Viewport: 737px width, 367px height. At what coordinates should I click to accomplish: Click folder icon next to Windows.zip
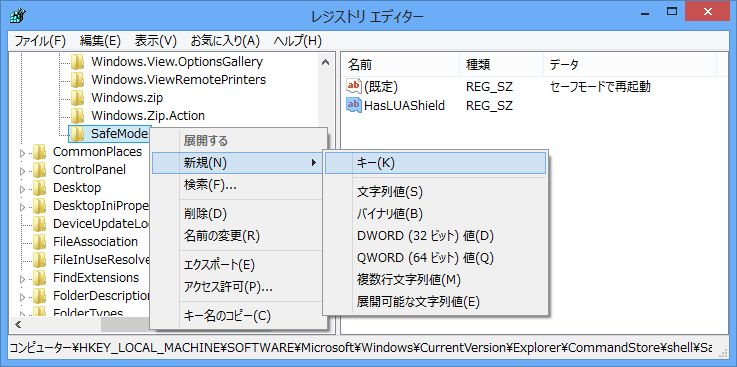coord(77,98)
